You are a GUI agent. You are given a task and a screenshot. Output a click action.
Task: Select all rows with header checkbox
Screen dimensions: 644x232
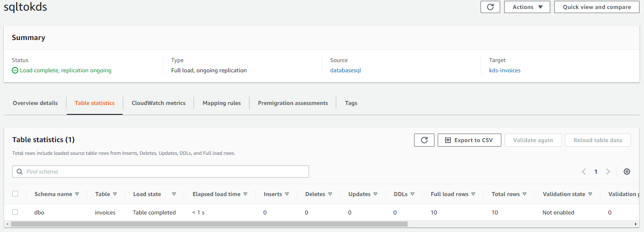pos(15,194)
